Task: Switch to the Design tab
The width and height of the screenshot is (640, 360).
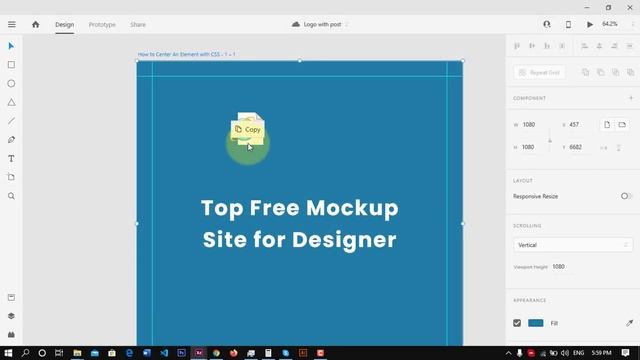Action: pyautogui.click(x=64, y=24)
